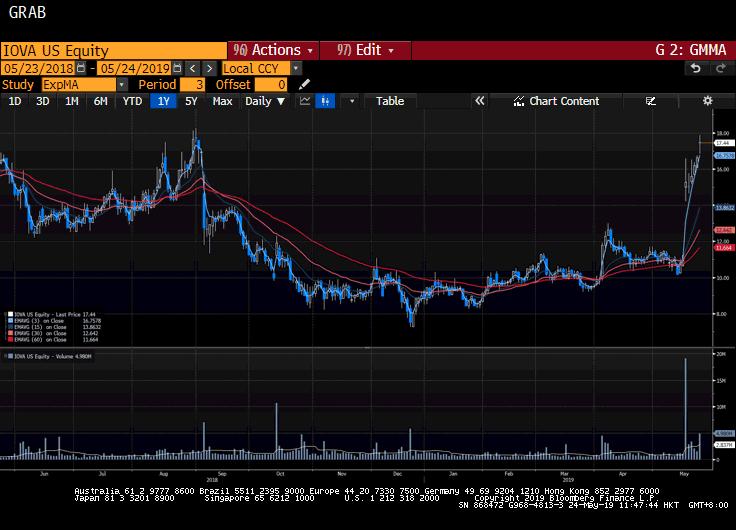The image size is (736, 530).
Task: Click the Table button
Action: 389,101
